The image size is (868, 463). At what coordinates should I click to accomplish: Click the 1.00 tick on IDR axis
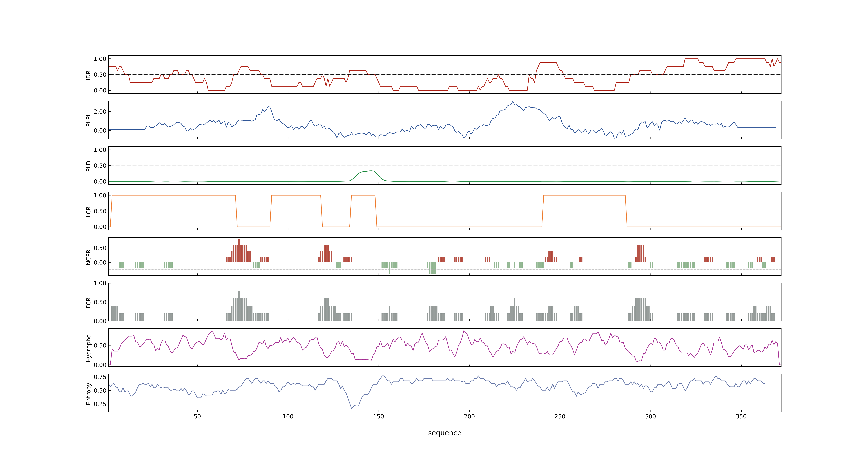100,59
